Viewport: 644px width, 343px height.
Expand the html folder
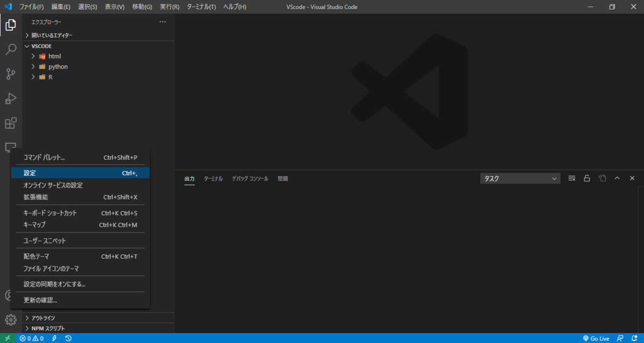(x=100, y=56)
